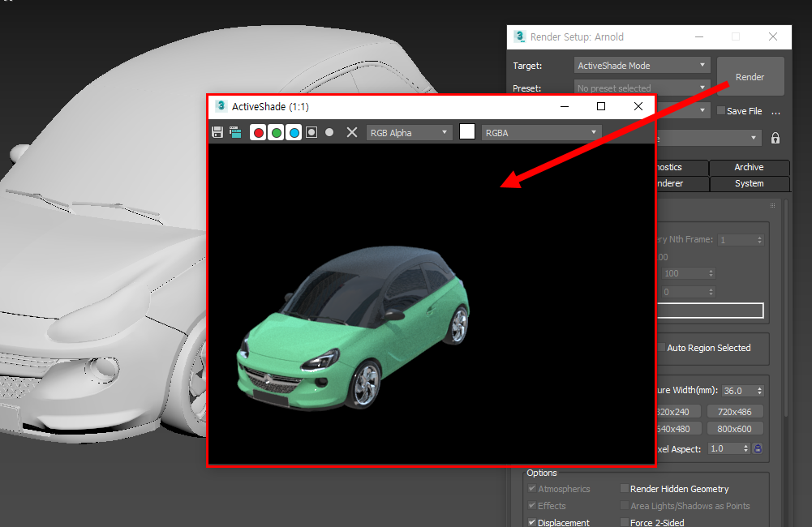Minimize the Render Setup window

click(x=699, y=36)
